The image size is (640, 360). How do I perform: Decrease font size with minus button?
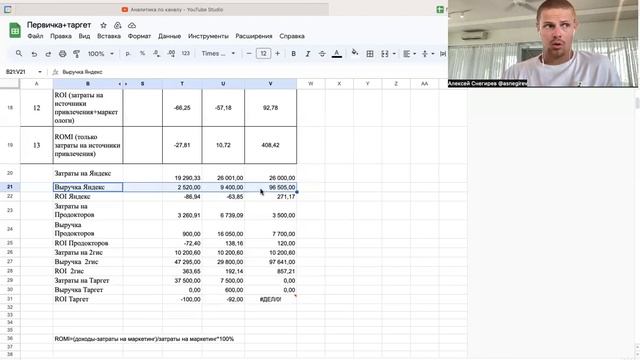click(249, 53)
